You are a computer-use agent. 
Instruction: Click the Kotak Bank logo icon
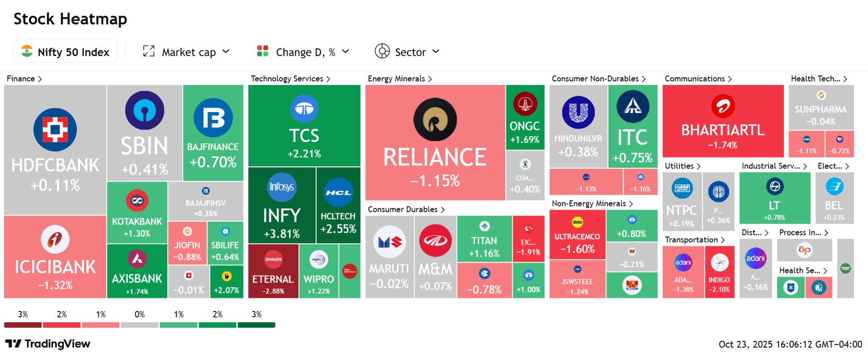coord(137,201)
